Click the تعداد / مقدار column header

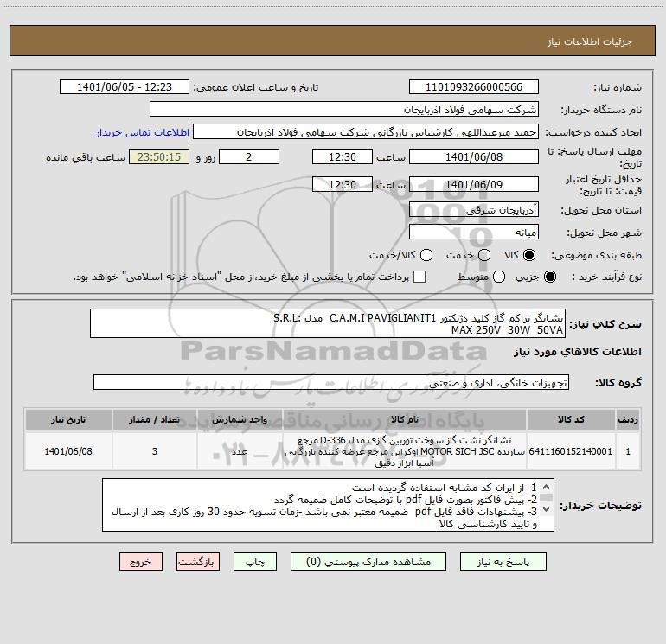click(x=155, y=420)
